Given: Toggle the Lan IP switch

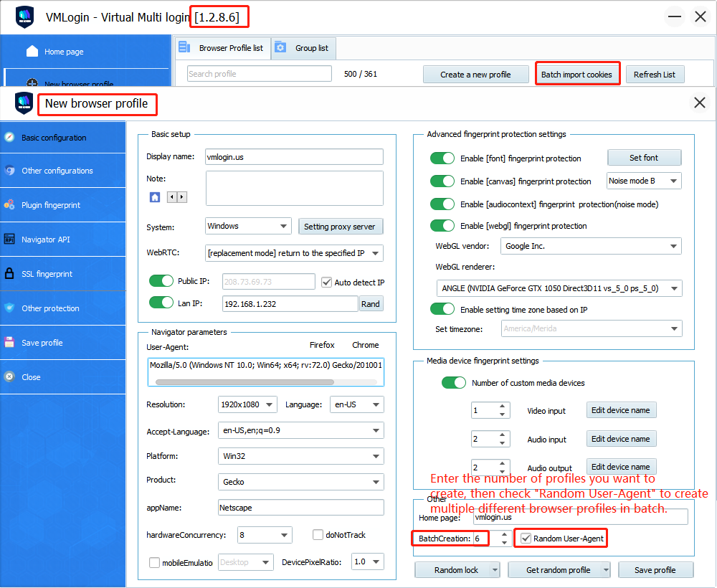Looking at the screenshot, I should 161,303.
